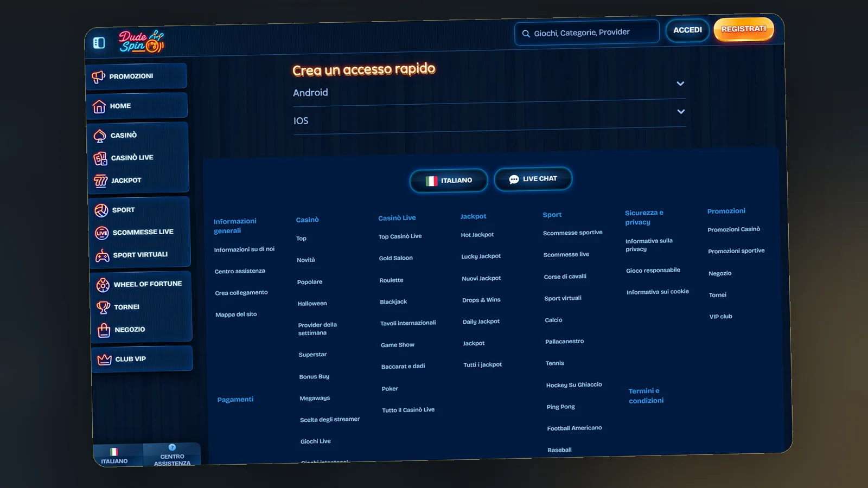
Task: Open Promozioni Casinò footer link
Action: click(x=733, y=229)
